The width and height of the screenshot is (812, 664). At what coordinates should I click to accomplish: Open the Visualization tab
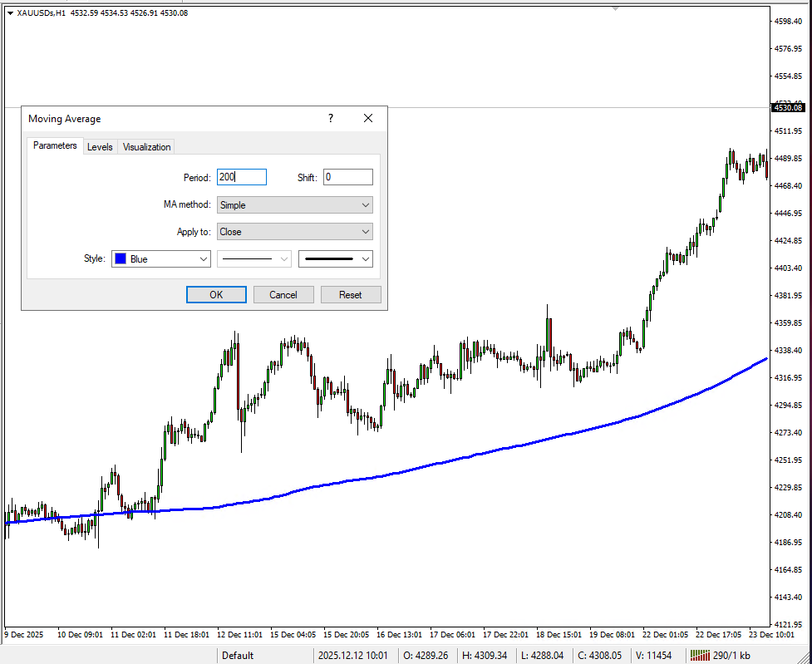[x=146, y=147]
